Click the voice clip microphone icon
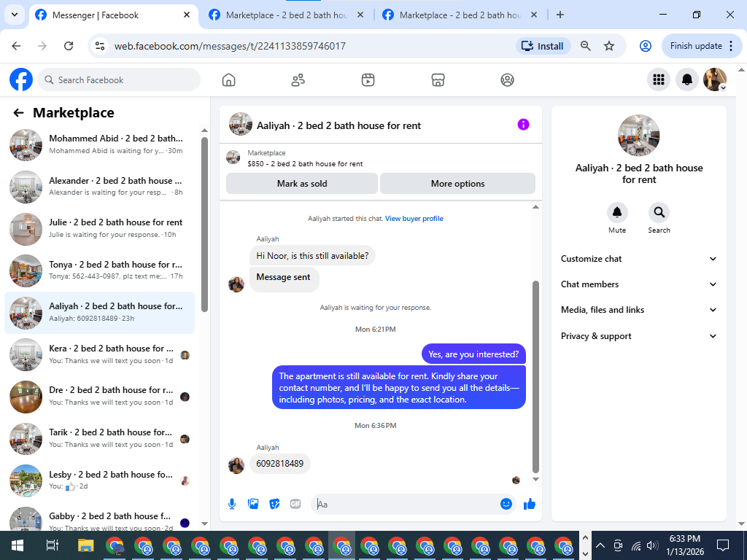 (x=232, y=504)
